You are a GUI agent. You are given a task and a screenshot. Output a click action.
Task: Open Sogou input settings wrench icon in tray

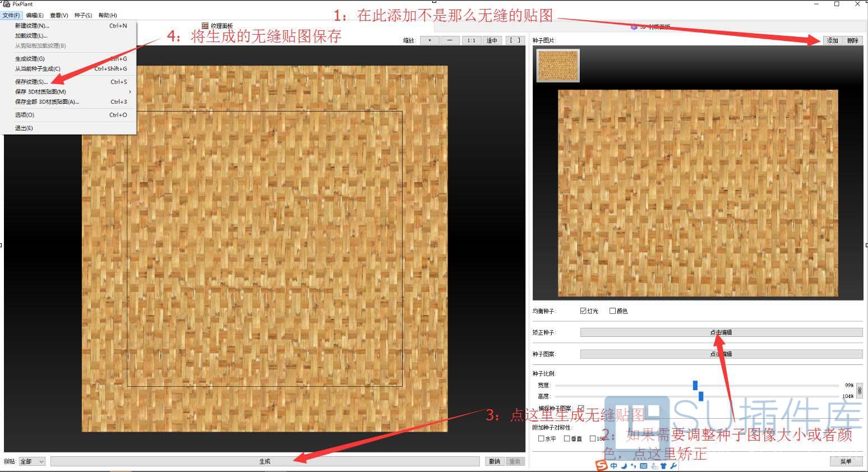(673, 465)
